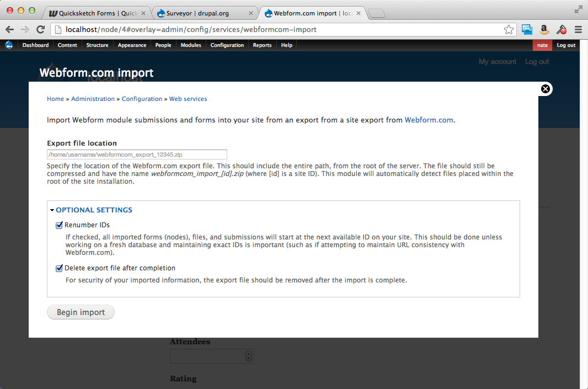Uncheck Delete export file after completion
The width and height of the screenshot is (588, 389).
[59, 268]
